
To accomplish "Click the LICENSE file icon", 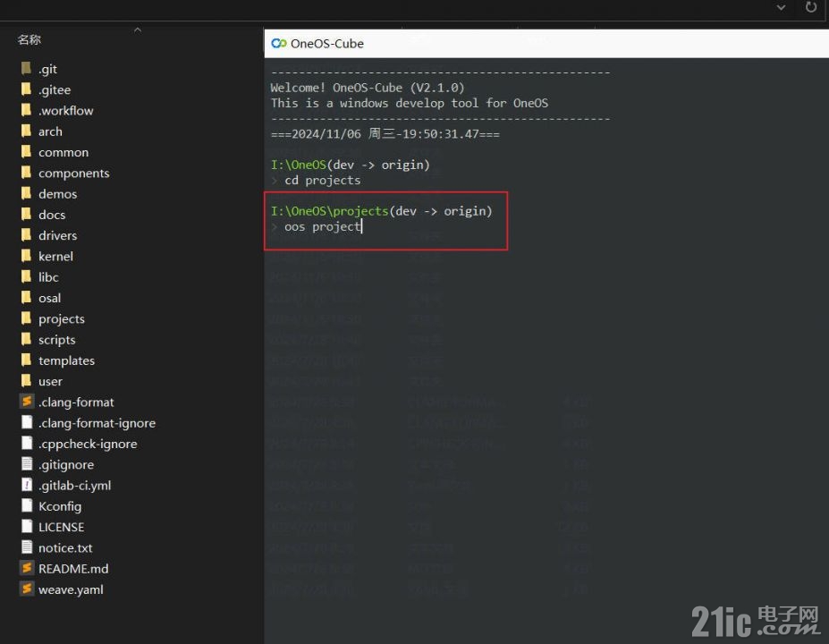I will pos(27,527).
